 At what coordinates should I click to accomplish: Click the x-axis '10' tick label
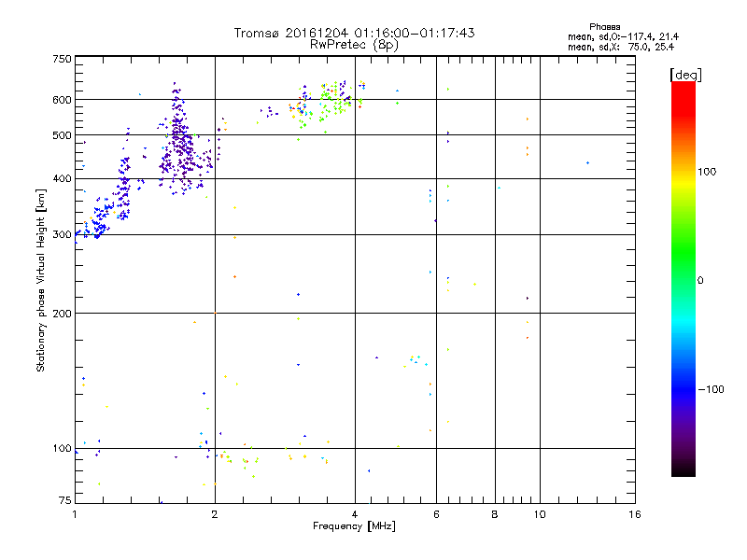(x=540, y=514)
